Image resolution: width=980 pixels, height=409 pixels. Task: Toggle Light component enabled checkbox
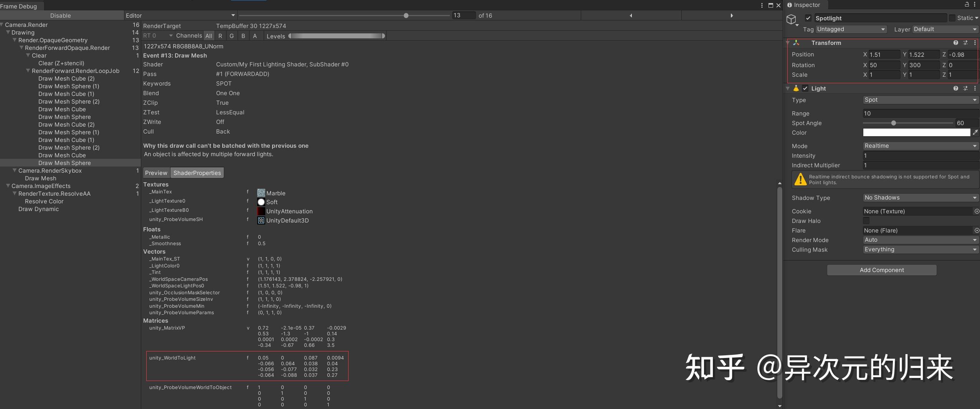(x=805, y=88)
